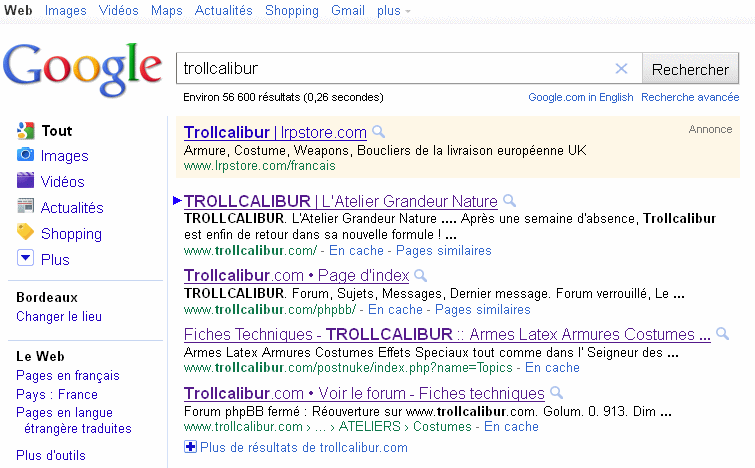755x468 pixels.
Task: Preview magnifier beside Page d'index result
Action: (421, 275)
